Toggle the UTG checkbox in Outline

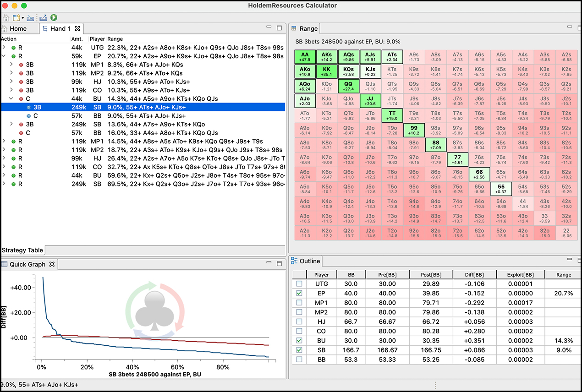click(x=299, y=284)
